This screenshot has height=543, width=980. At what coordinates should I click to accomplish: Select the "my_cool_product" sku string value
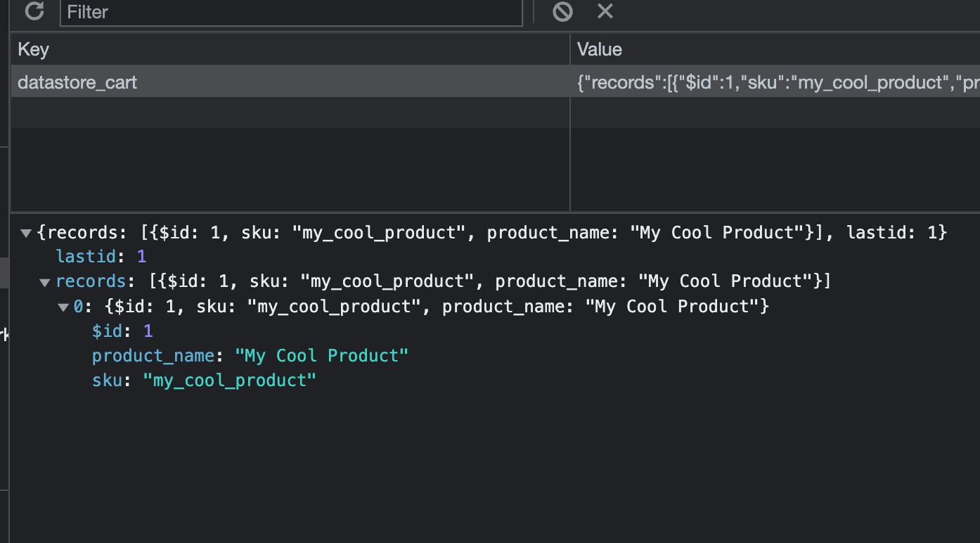229,381
